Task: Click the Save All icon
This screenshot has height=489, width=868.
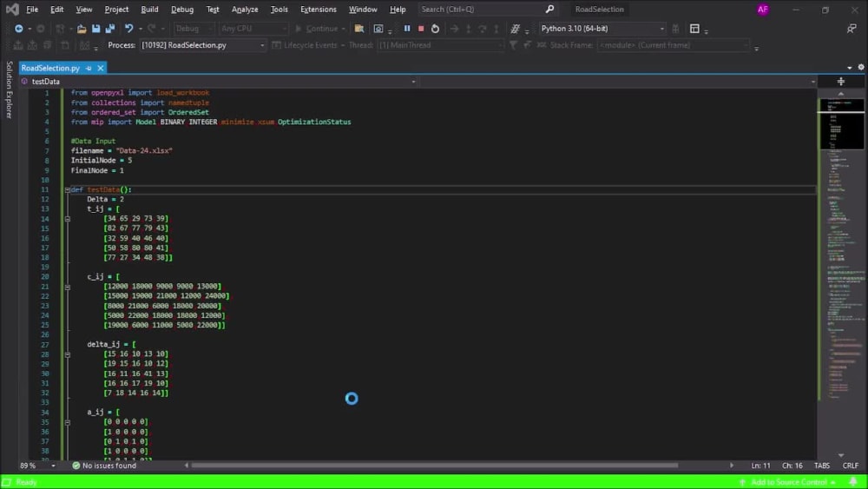Action: click(x=109, y=29)
